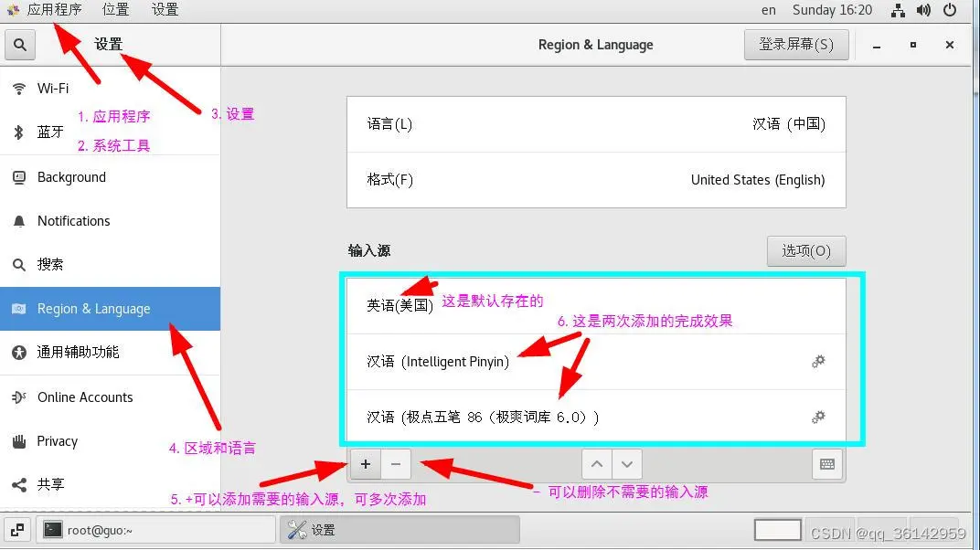Open the Background settings panel
This screenshot has width=980, height=550.
pyautogui.click(x=110, y=177)
